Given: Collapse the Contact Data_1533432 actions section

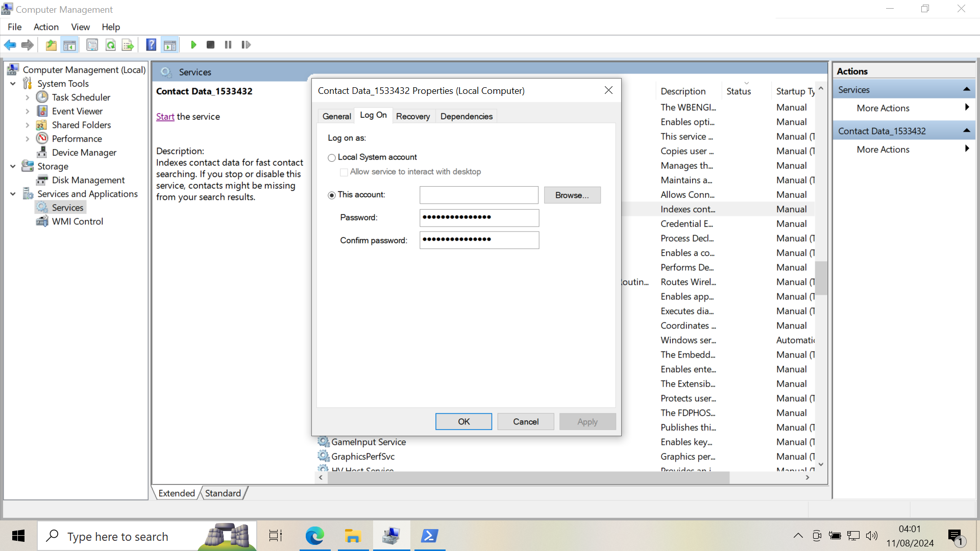Looking at the screenshot, I should coord(966,131).
